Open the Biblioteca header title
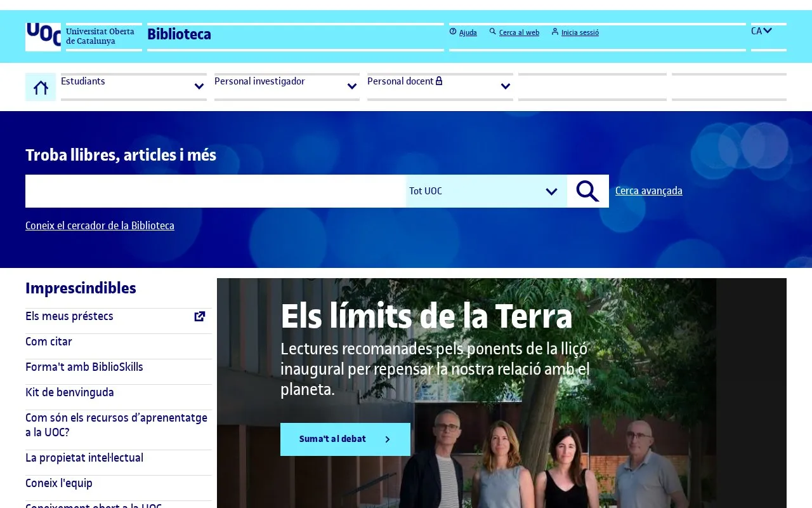Viewport: 812px width, 508px height. coord(179,34)
